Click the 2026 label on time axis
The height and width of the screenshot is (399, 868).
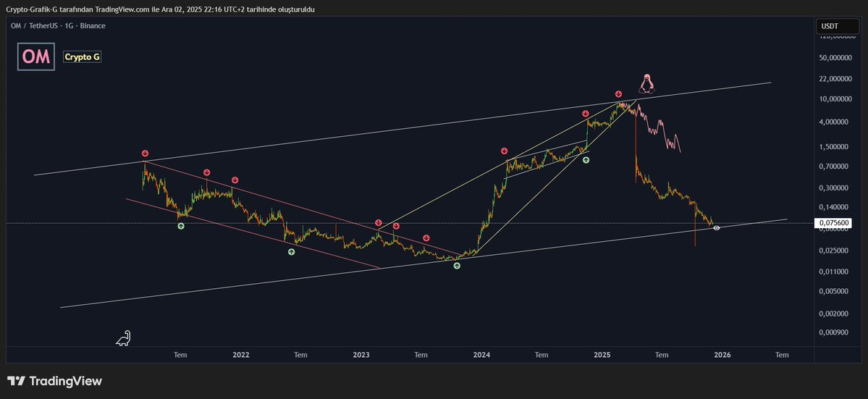tap(722, 355)
